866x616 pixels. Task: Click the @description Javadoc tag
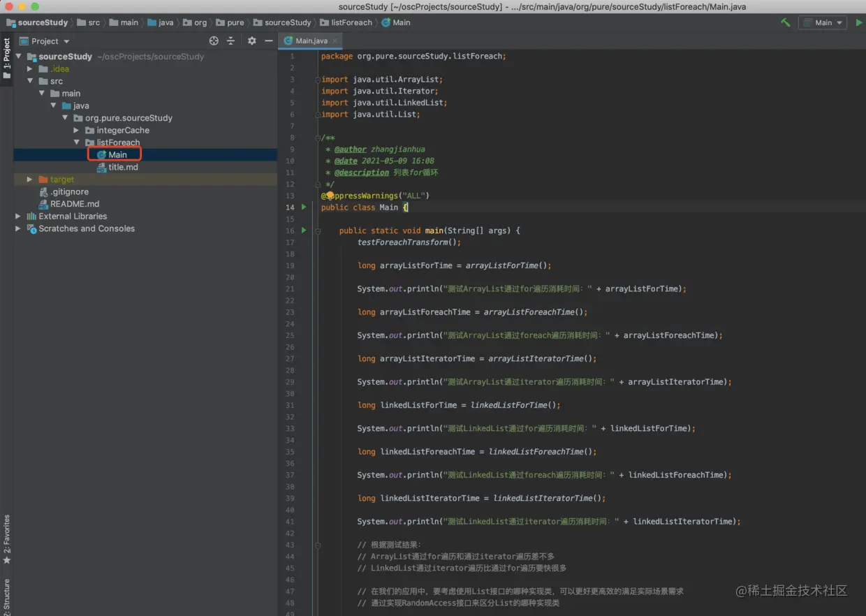(362, 173)
